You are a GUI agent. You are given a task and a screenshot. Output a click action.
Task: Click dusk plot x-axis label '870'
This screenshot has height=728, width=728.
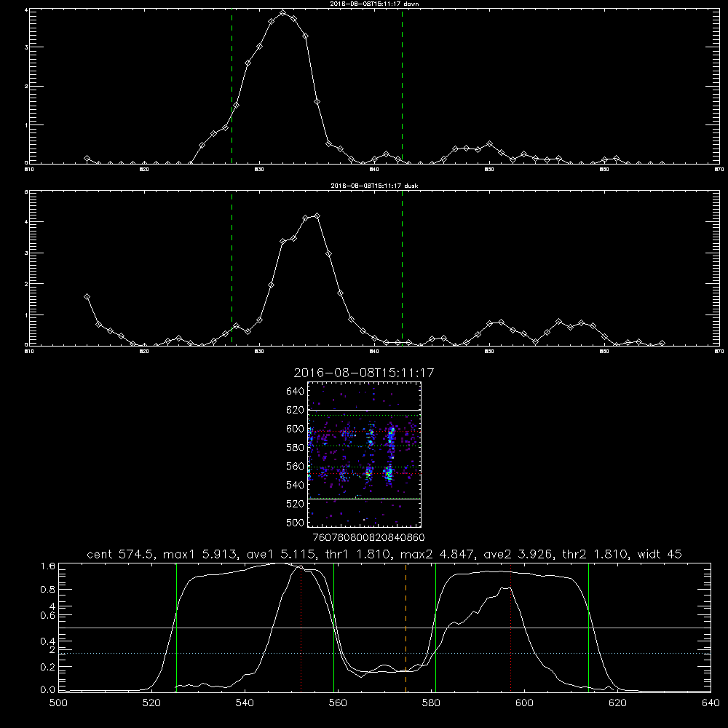pos(719,352)
